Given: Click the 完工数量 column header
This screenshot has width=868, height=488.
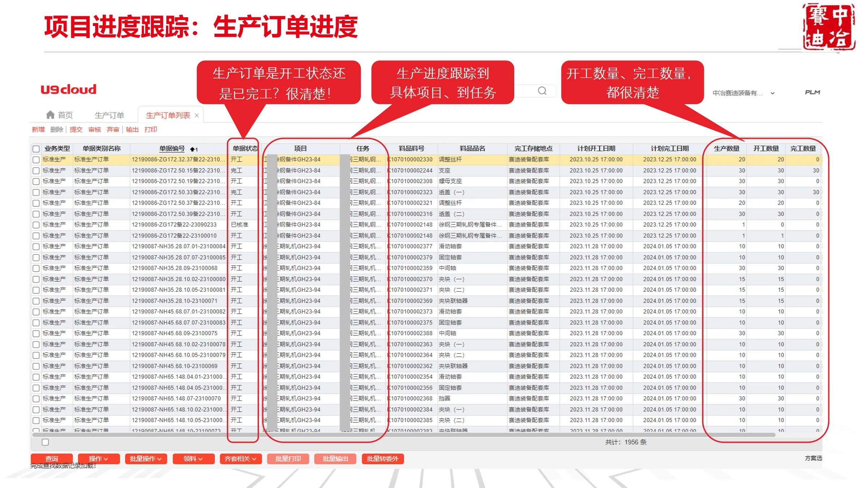Looking at the screenshot, I should click(803, 149).
